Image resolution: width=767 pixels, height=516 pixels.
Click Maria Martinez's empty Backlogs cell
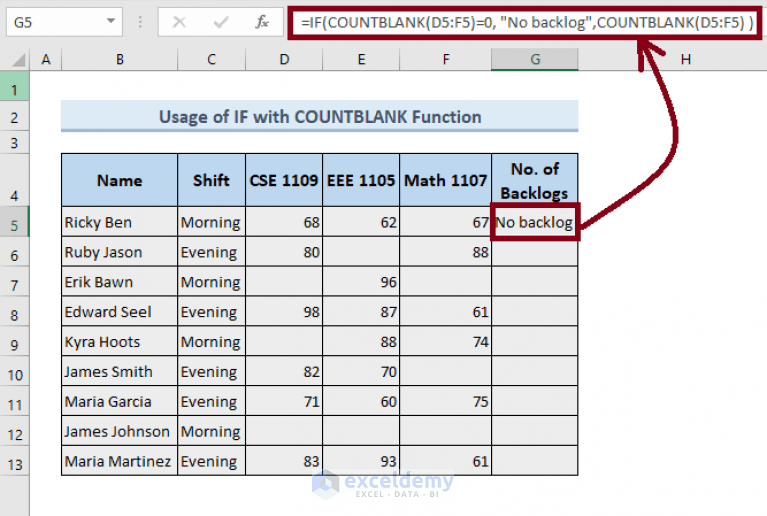[535, 461]
